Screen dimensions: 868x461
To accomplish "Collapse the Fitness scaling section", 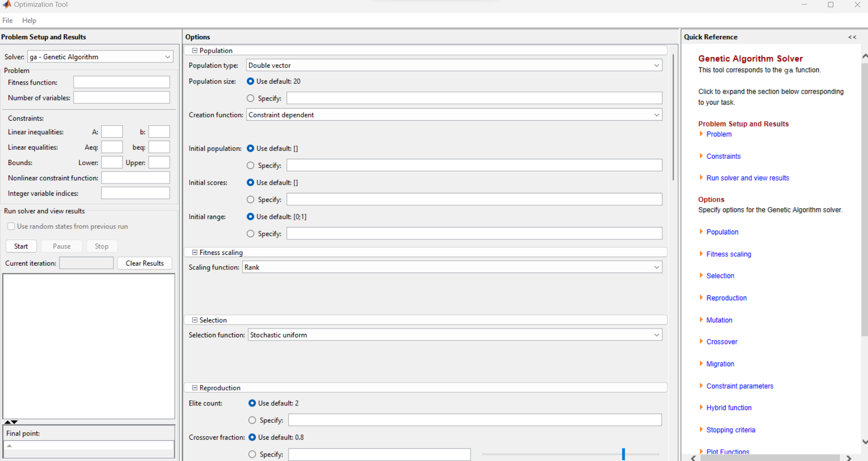I will [x=194, y=252].
